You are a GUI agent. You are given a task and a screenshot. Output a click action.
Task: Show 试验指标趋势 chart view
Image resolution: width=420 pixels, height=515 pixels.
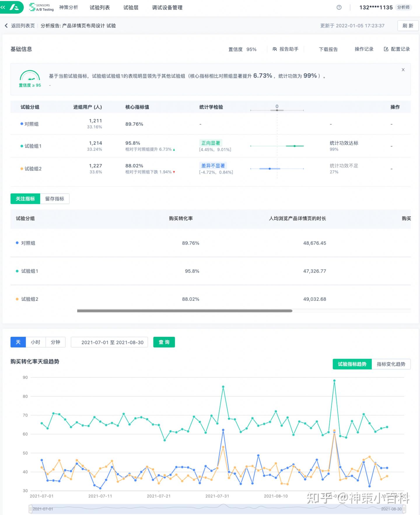352,364
